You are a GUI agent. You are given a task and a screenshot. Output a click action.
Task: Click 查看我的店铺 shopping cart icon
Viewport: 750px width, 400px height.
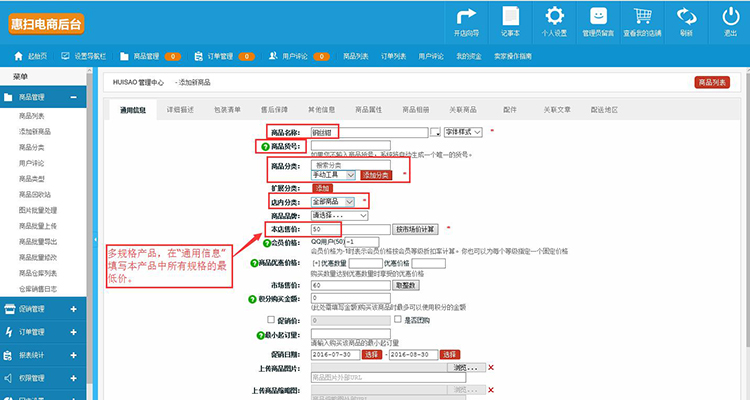coord(642,16)
